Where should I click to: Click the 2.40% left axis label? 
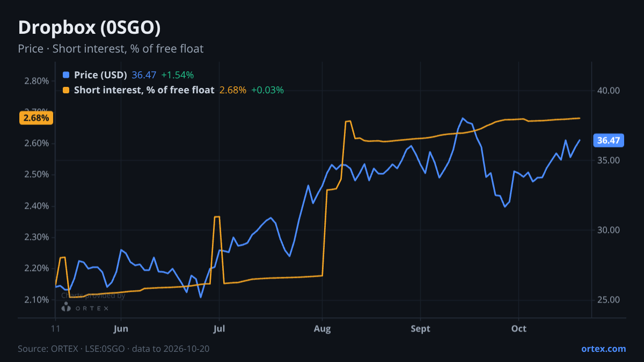pos(36,206)
